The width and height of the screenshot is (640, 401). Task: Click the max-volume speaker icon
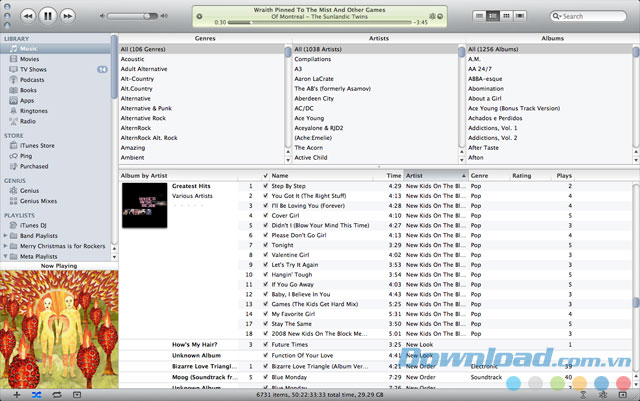(x=164, y=16)
